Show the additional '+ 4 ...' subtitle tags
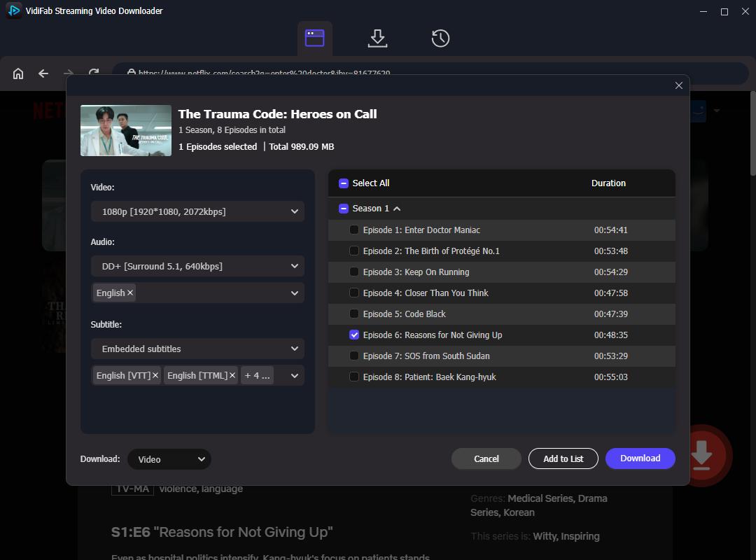Viewport: 756px width, 560px height. tap(257, 375)
